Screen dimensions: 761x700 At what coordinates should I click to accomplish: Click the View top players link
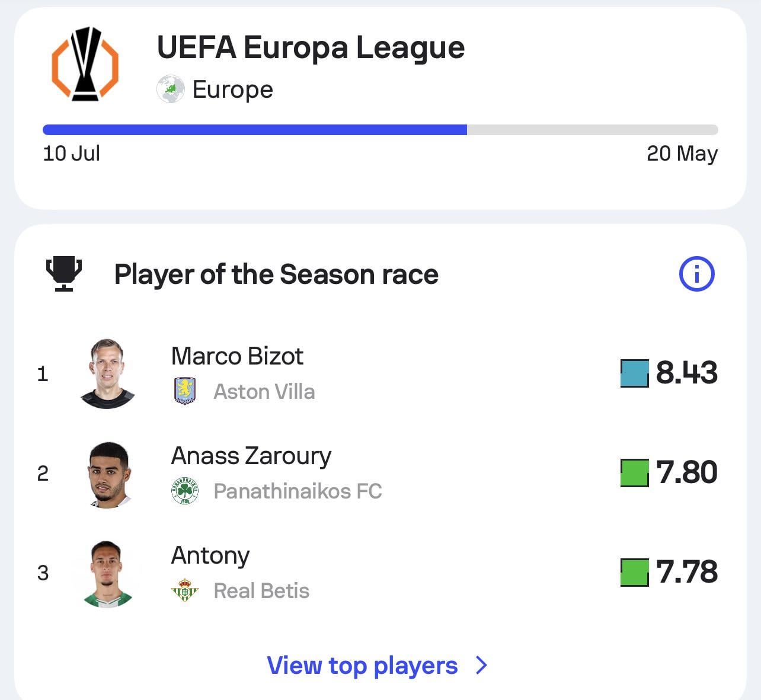(362, 666)
